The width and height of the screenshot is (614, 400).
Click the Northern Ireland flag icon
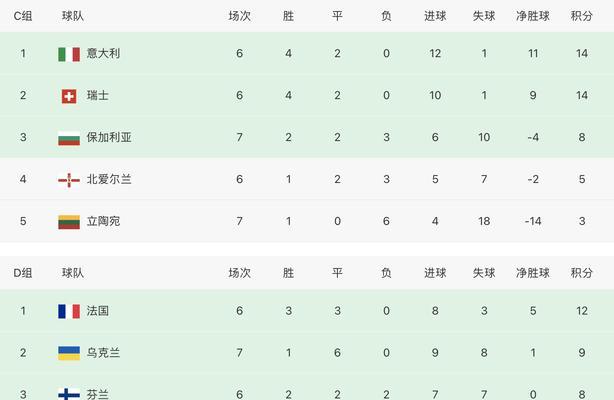pyautogui.click(x=69, y=180)
